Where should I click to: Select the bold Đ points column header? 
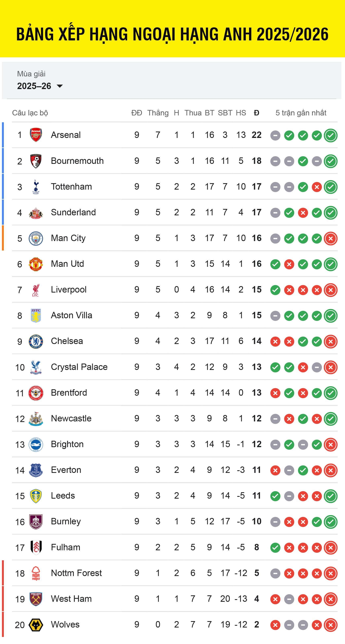pyautogui.click(x=256, y=113)
